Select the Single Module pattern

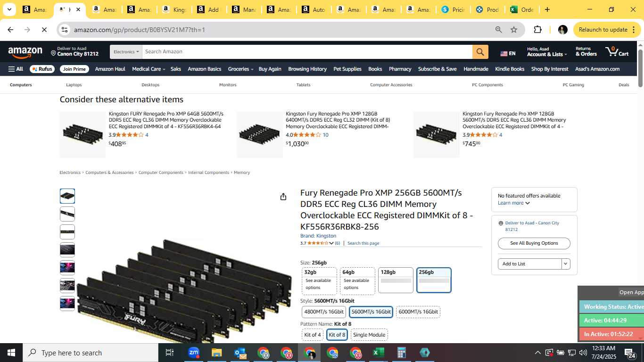point(369,335)
